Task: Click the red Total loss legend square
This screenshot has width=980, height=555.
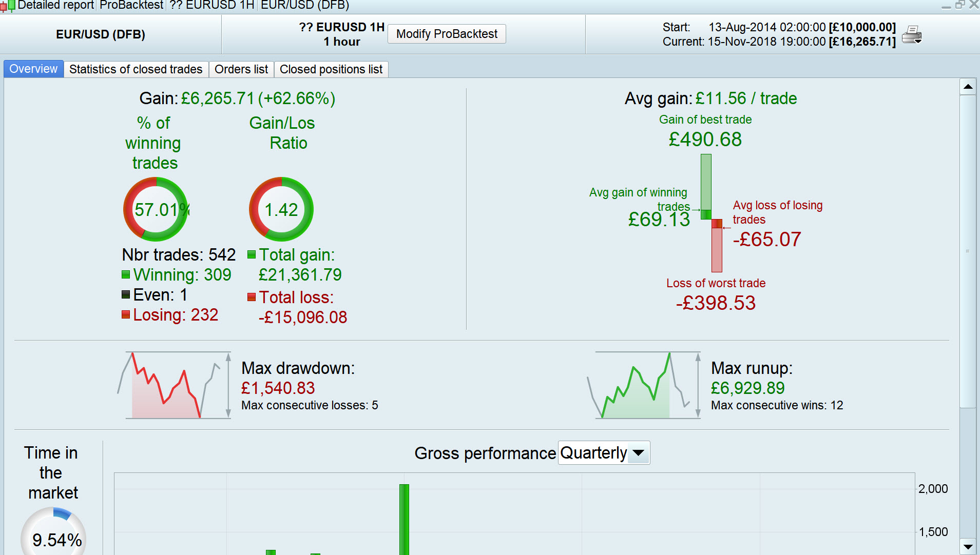Action: click(252, 297)
